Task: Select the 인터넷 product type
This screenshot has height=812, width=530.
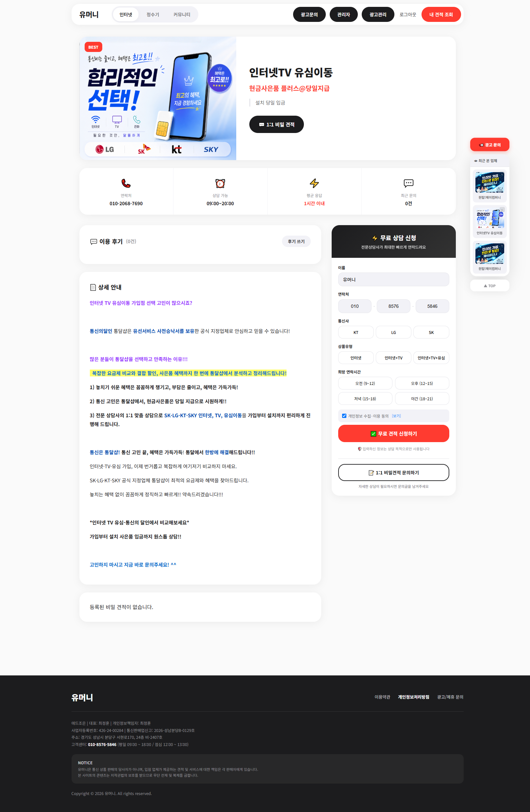Action: pos(356,358)
